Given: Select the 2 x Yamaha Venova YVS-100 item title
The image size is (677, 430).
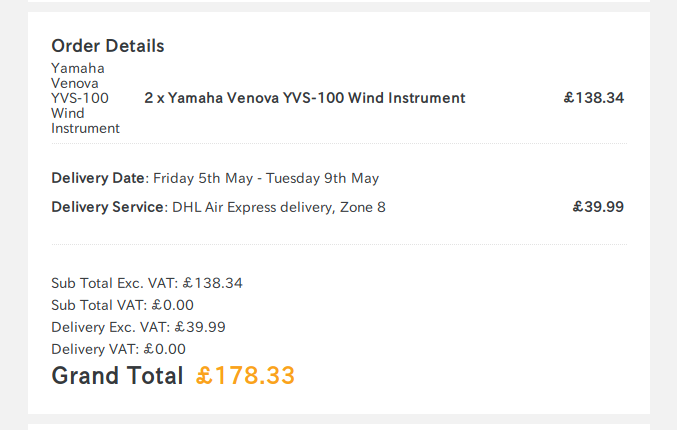Looking at the screenshot, I should coord(305,98).
